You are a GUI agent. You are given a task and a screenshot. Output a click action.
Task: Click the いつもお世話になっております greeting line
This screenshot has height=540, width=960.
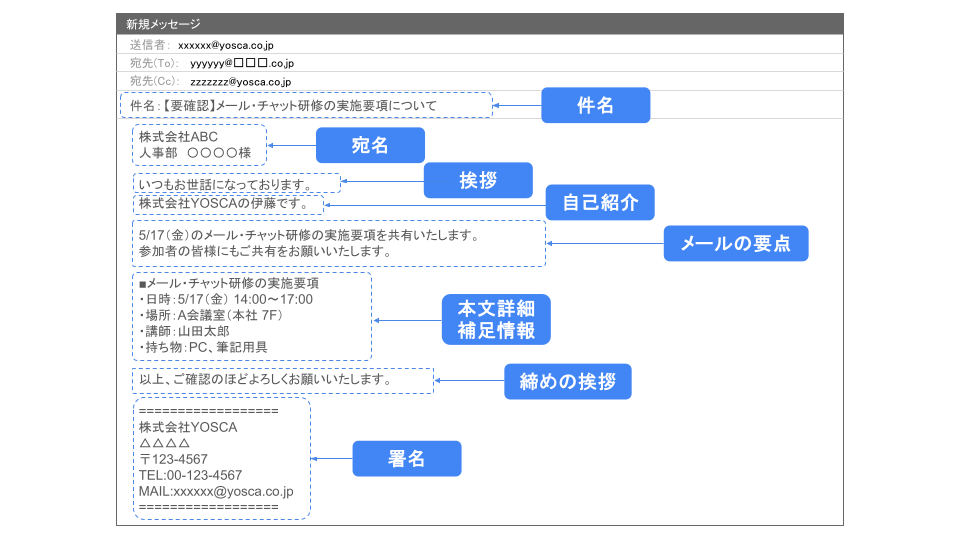tap(237, 184)
